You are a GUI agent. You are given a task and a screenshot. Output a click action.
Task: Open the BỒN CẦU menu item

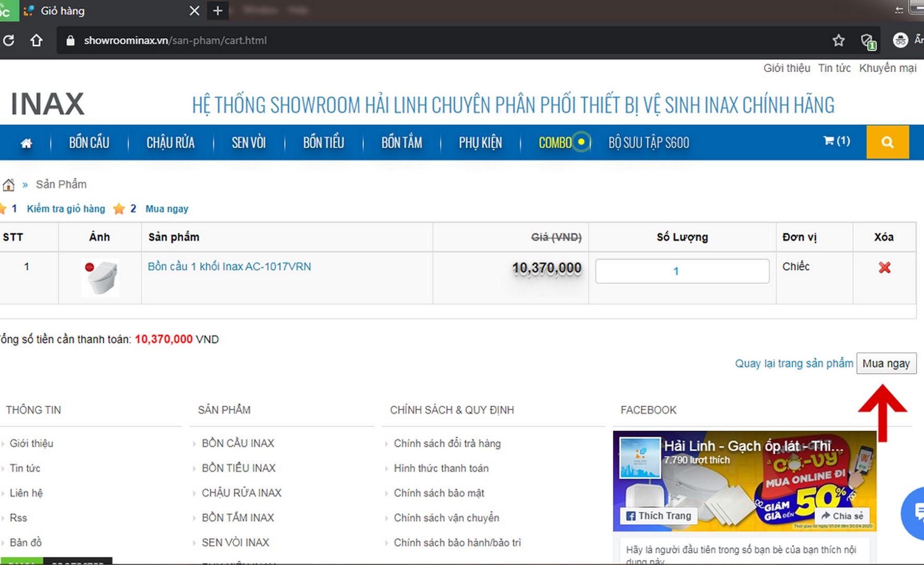[89, 143]
